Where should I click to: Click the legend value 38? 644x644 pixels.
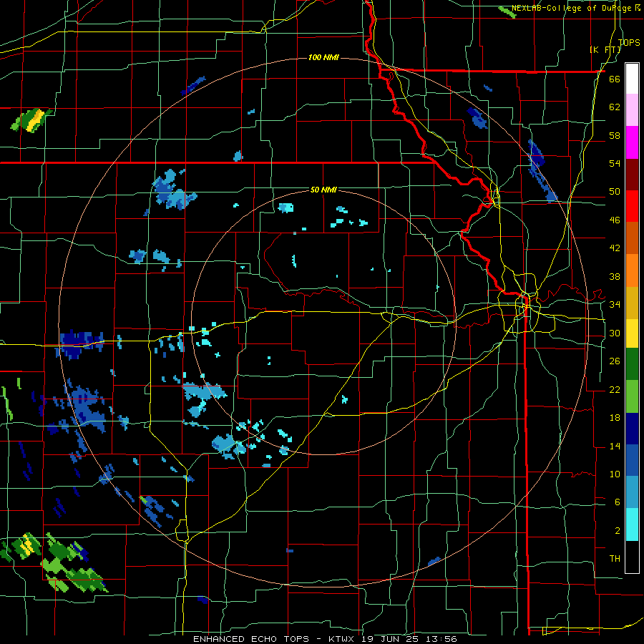pos(615,276)
